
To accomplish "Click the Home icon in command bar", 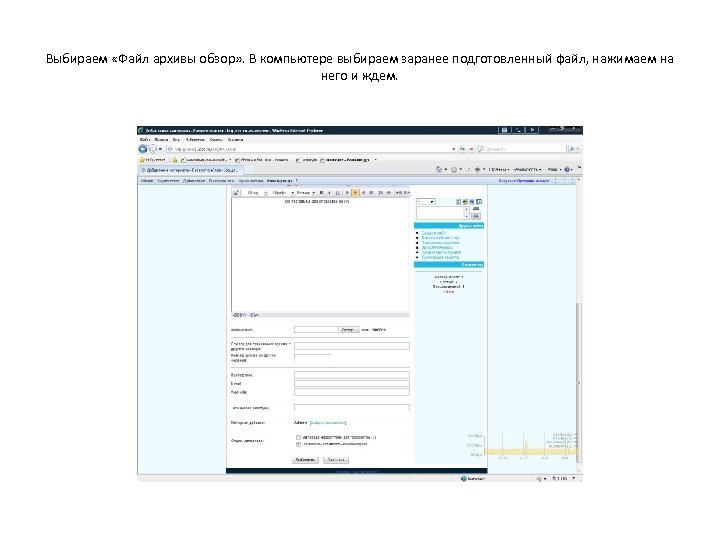I will [x=439, y=169].
